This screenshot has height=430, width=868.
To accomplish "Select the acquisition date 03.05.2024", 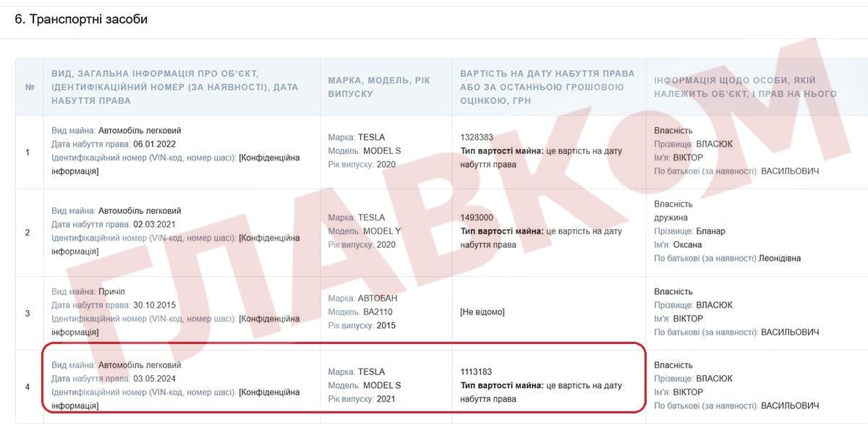I will point(154,379).
